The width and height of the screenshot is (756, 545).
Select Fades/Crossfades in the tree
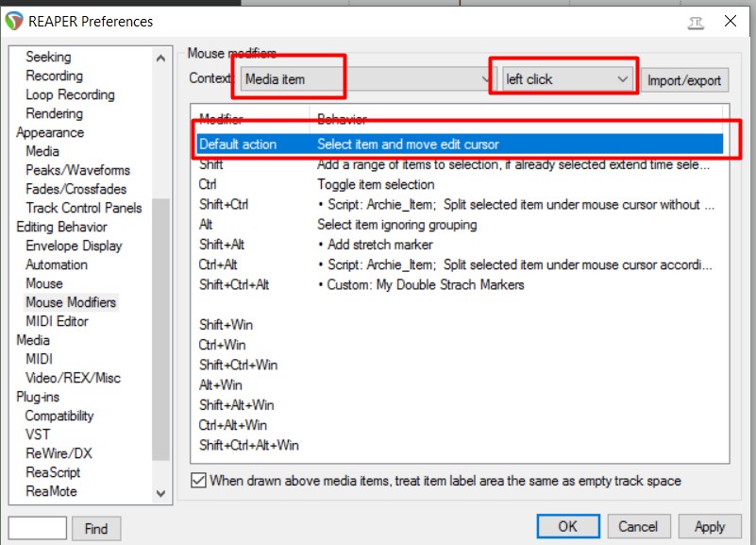click(x=76, y=189)
